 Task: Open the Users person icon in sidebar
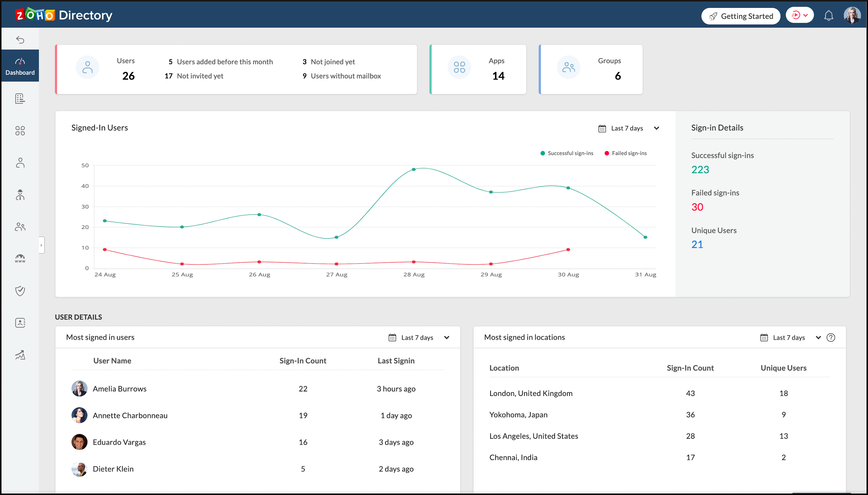(x=20, y=163)
